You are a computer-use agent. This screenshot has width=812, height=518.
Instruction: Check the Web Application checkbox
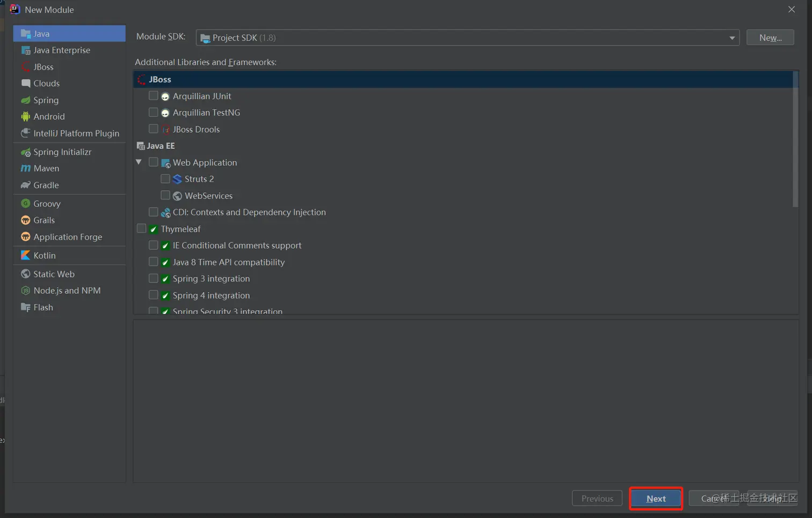(154, 162)
